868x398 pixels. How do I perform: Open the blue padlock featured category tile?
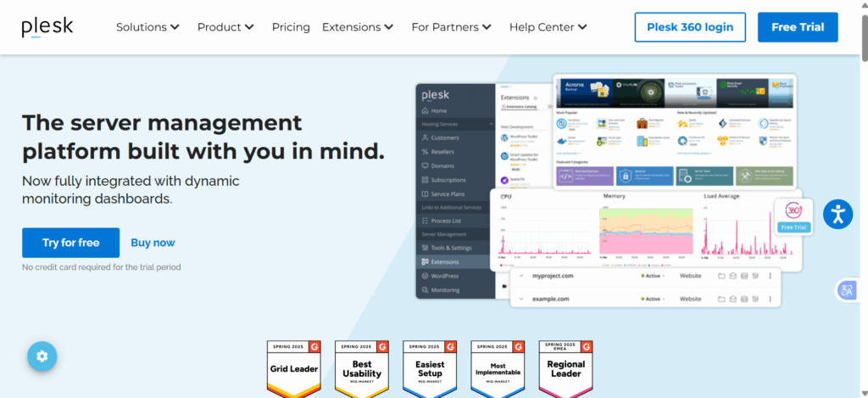click(x=645, y=177)
